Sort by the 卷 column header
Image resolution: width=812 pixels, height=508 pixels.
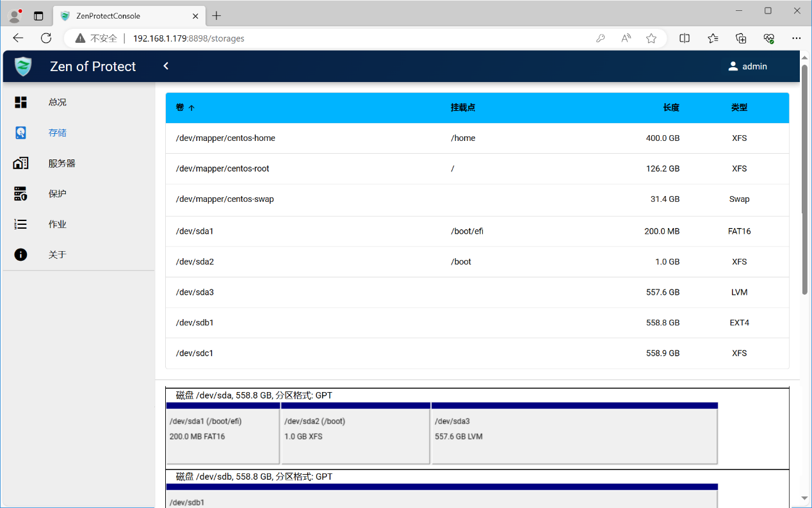[180, 108]
